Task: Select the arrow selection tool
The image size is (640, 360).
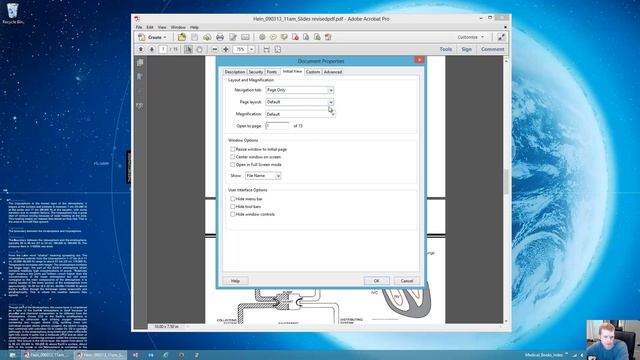Action: (x=188, y=49)
